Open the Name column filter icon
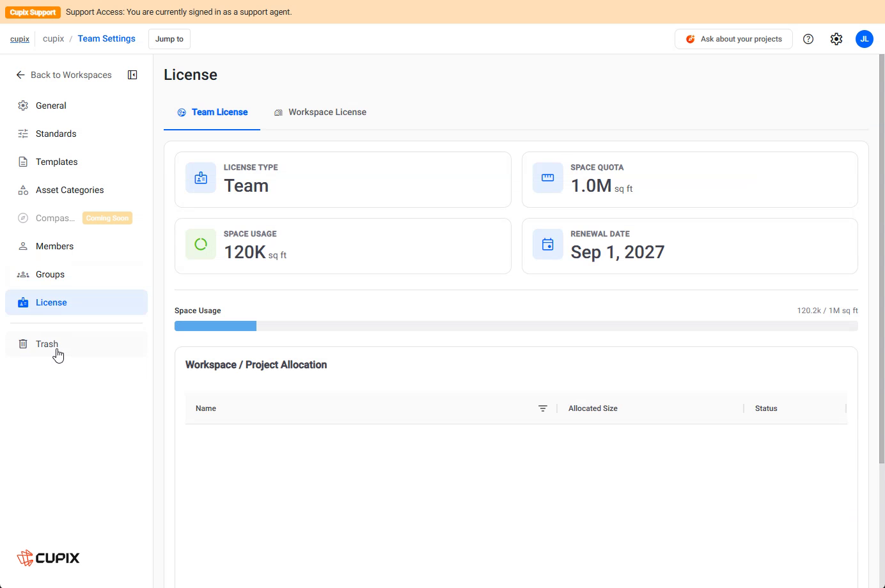 pos(543,408)
